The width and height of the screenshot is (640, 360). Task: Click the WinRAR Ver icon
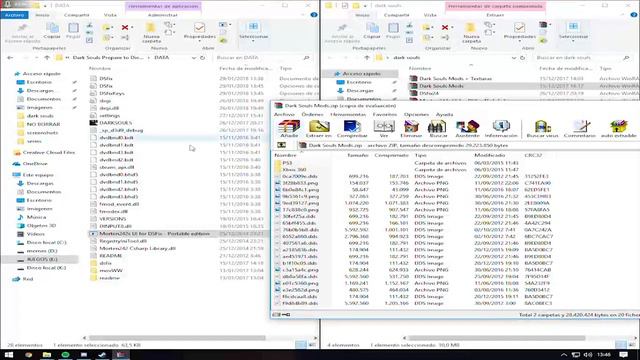coord(384,129)
